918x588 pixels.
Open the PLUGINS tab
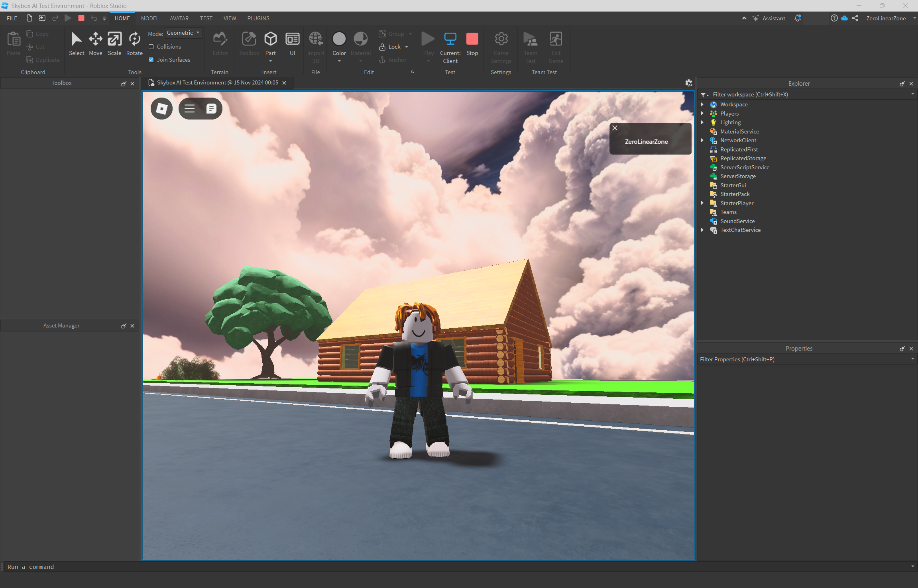coord(258,18)
